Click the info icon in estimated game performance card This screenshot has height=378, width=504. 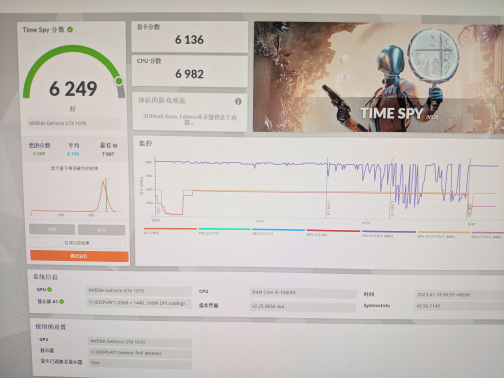[238, 101]
